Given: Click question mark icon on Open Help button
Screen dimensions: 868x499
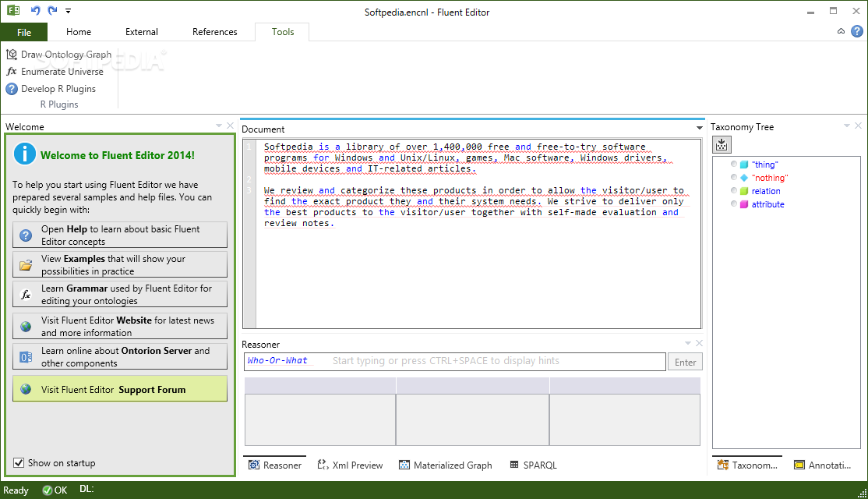Looking at the screenshot, I should point(26,235).
